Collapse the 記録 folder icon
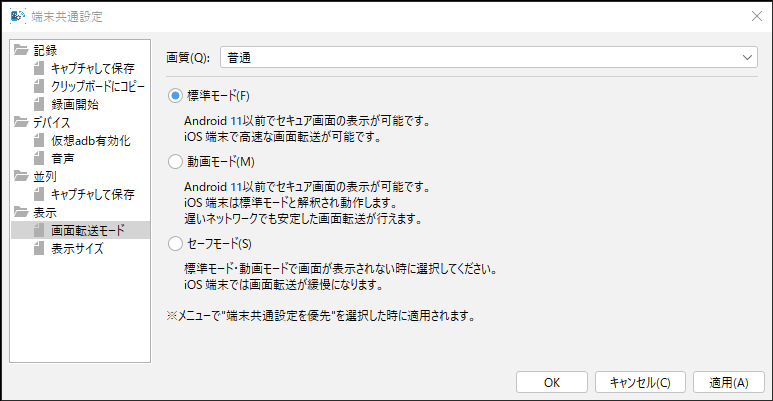This screenshot has width=773, height=401. [21, 50]
